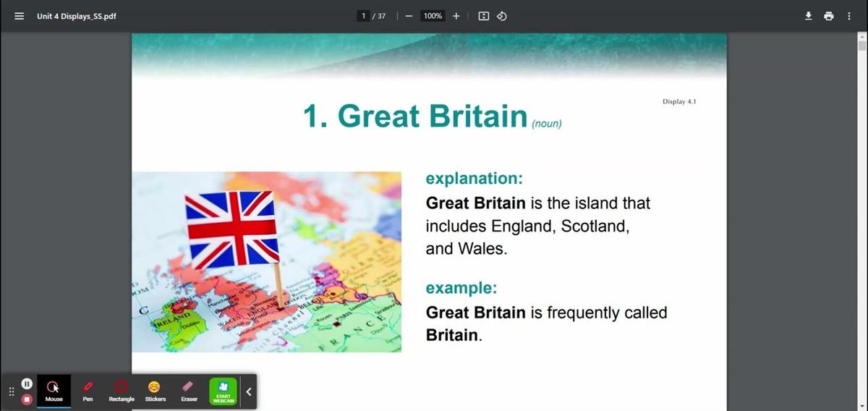The height and width of the screenshot is (411, 868).
Task: Open the Stickers tool
Action: click(155, 391)
